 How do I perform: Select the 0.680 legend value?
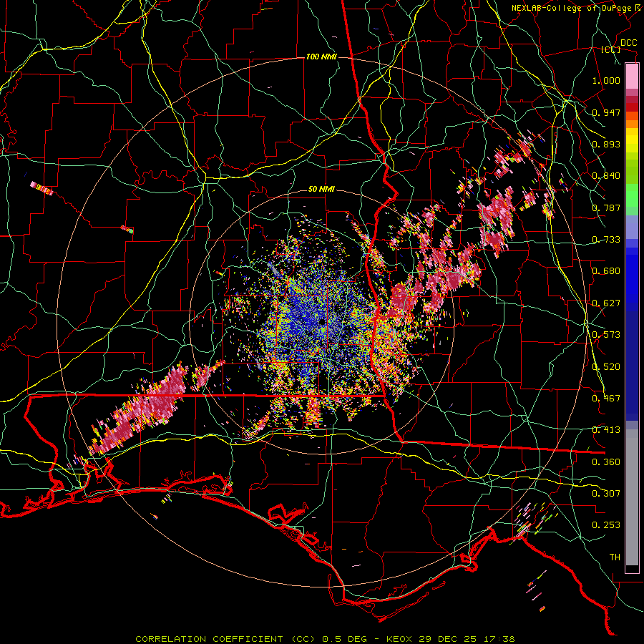click(x=606, y=271)
